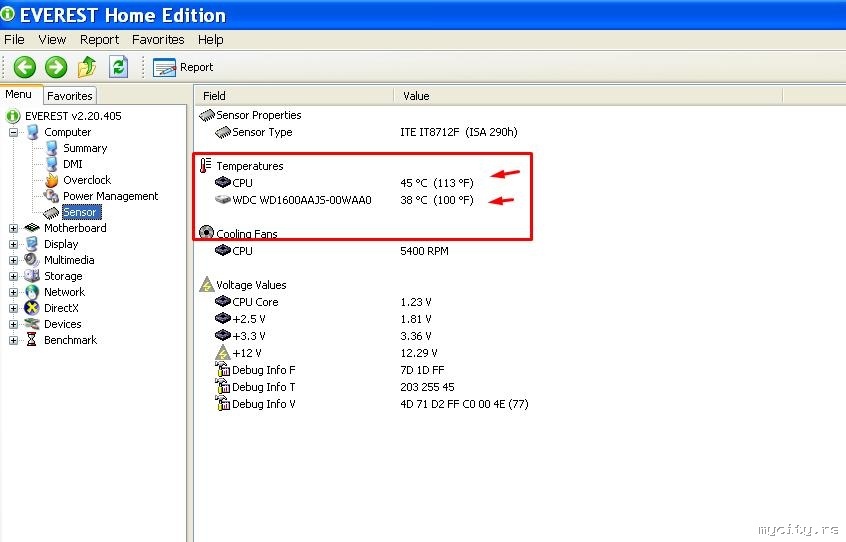Open the View menu
The image size is (846, 542).
click(x=52, y=39)
